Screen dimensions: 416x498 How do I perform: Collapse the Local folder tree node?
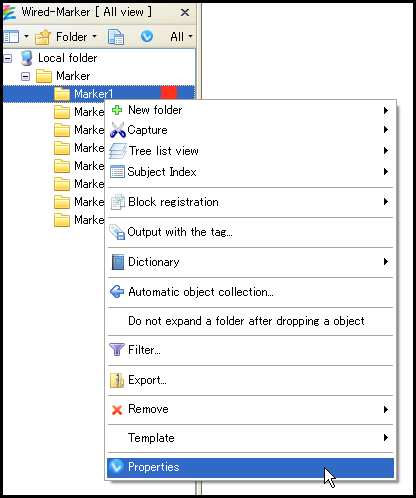pyautogui.click(x=7, y=59)
